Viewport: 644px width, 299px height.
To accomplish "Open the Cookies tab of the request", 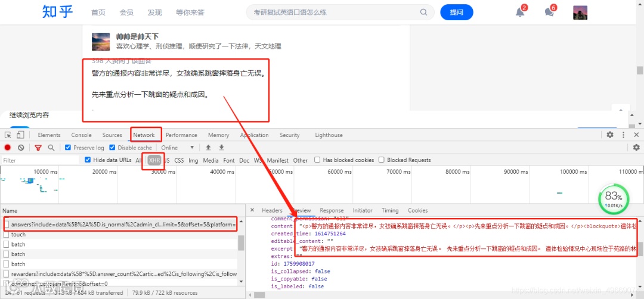I will (417, 210).
